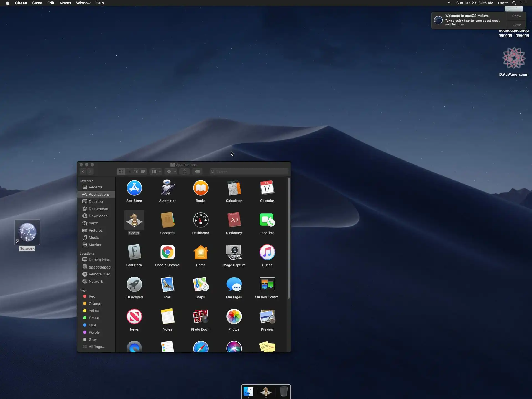532x399 pixels.
Task: Open Google Chrome in Applications
Action: pos(167,252)
